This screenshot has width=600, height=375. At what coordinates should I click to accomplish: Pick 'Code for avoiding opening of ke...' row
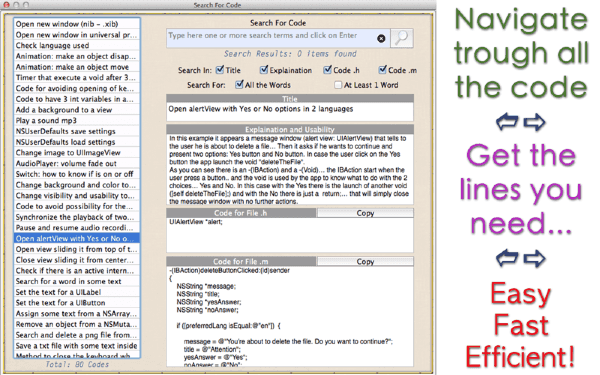click(77, 88)
